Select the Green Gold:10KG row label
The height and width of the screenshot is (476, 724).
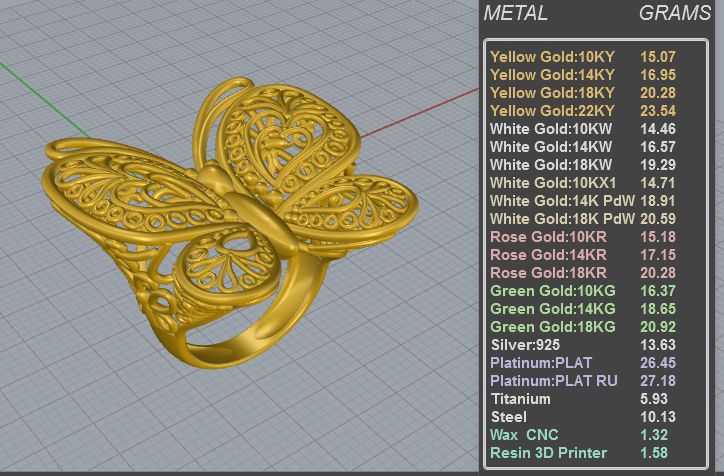(x=553, y=291)
